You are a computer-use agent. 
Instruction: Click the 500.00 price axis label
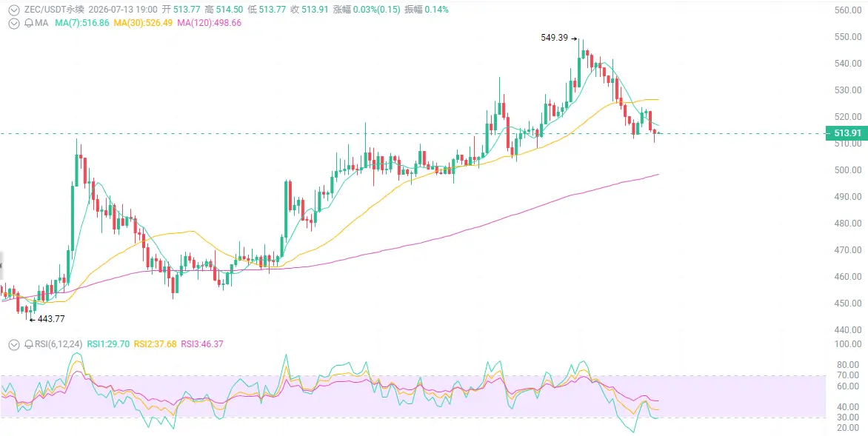point(848,170)
